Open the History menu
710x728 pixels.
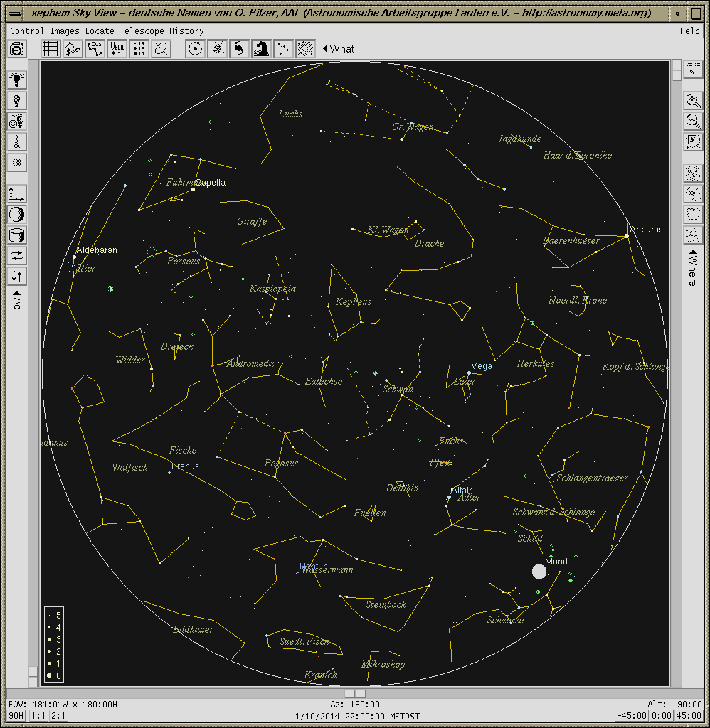tap(186, 31)
